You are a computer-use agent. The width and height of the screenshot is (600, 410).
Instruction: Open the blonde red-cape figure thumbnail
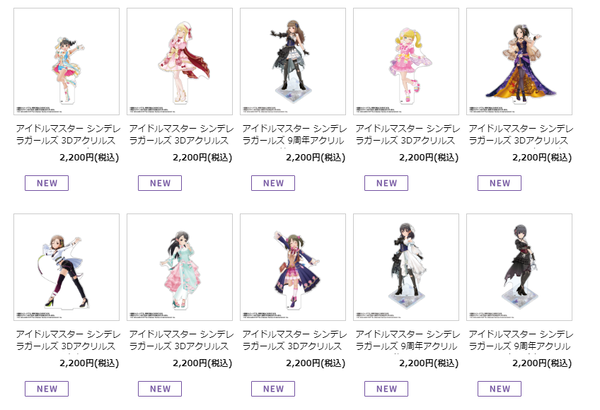[179, 61]
